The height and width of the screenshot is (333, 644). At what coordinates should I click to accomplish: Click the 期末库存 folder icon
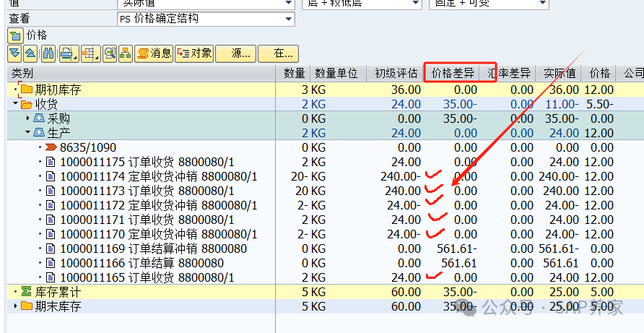point(27,306)
